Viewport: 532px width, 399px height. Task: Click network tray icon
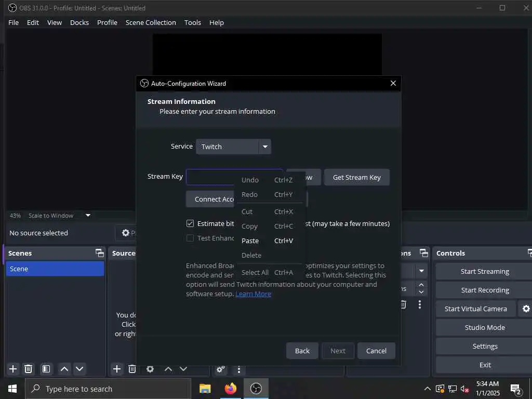(x=453, y=389)
